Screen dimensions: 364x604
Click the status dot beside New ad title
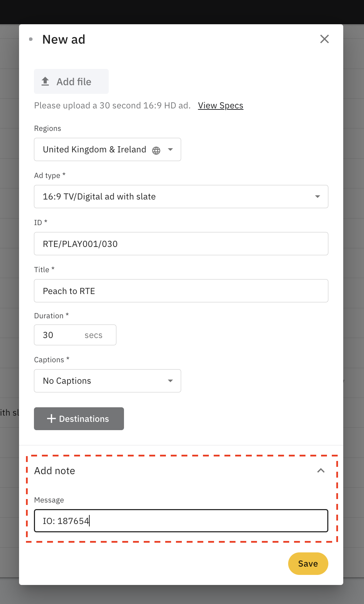31,39
